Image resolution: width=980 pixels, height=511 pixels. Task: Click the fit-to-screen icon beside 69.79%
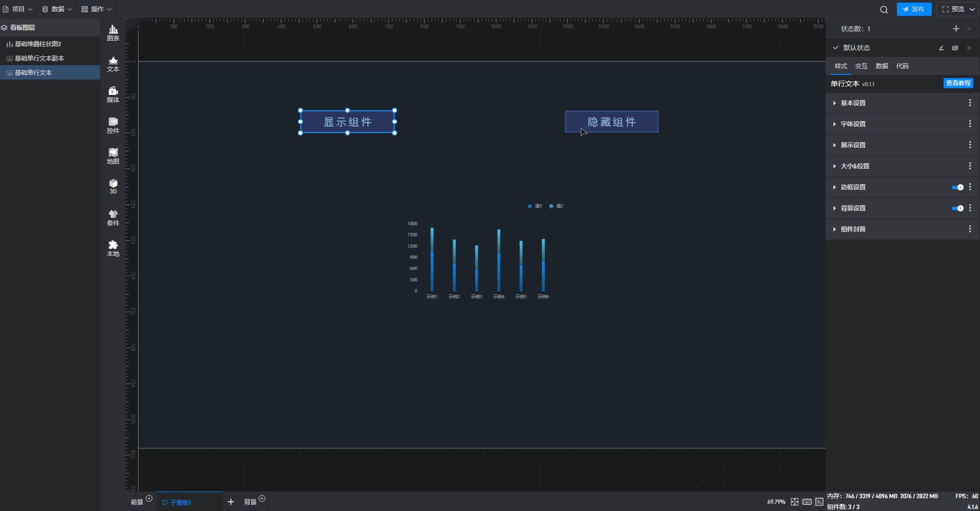click(x=794, y=502)
